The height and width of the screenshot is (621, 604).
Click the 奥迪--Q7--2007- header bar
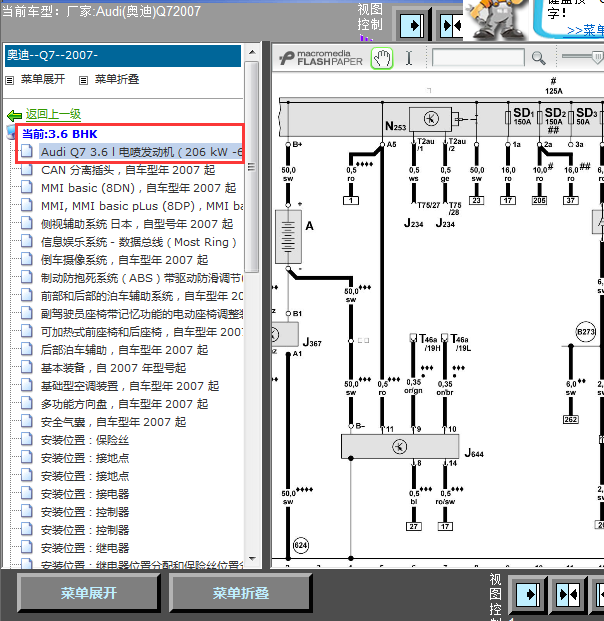click(123, 55)
